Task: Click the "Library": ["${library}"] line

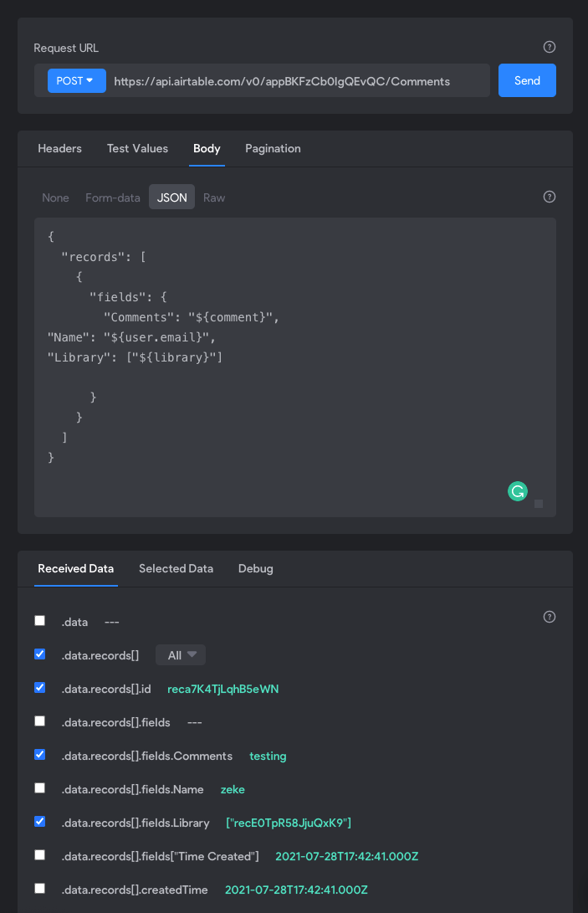Action: [135, 357]
